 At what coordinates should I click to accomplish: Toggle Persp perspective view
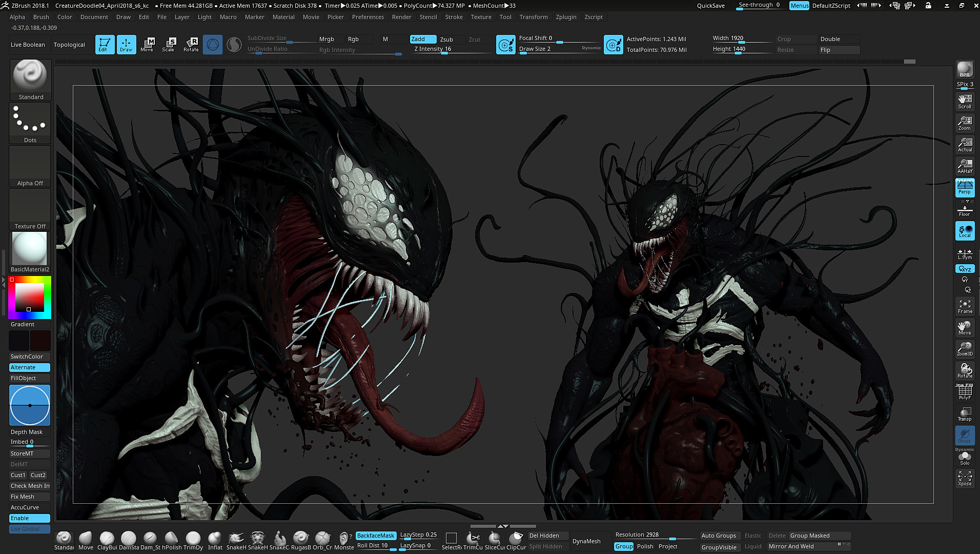(x=965, y=187)
